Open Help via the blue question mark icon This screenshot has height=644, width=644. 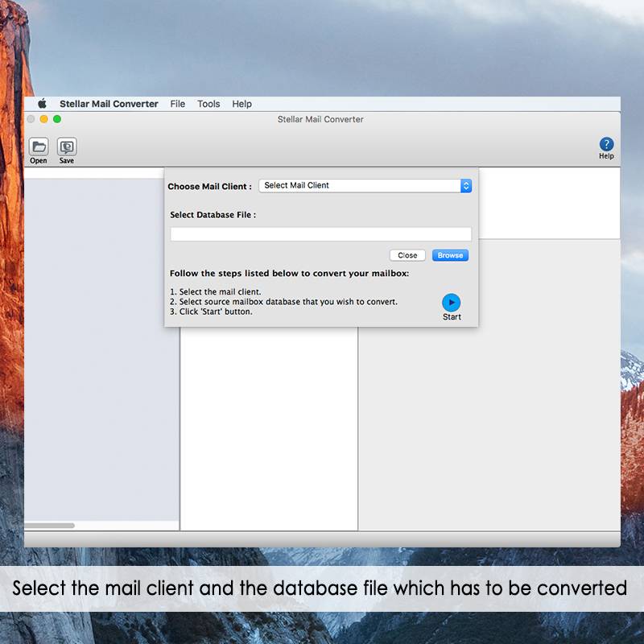pos(606,144)
